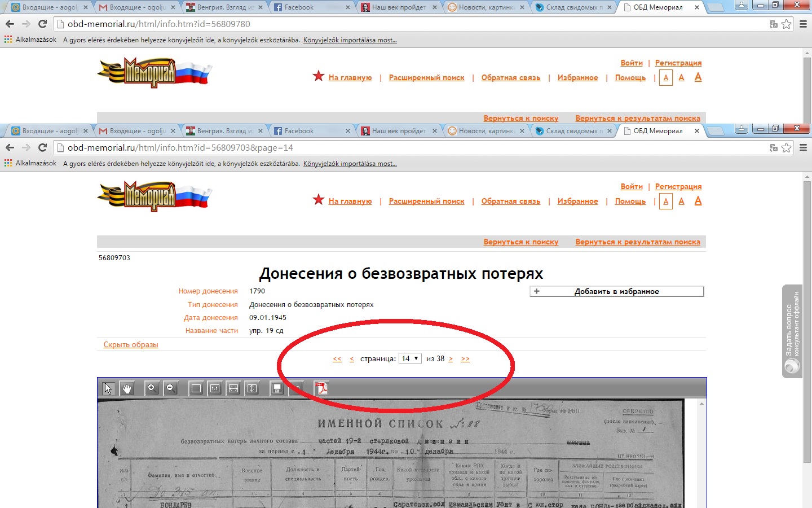The height and width of the screenshot is (508, 812).
Task: Go back in the upper browser window
Action: [10, 24]
